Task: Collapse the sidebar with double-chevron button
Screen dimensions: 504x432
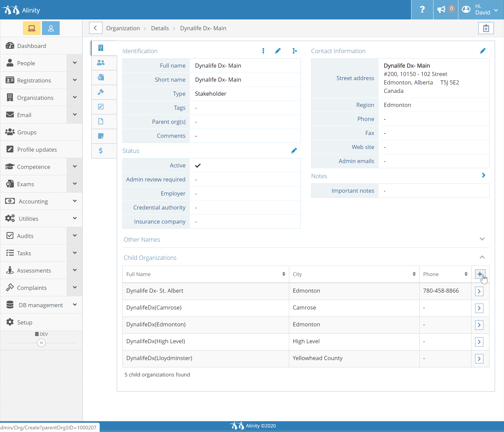Action: [41, 343]
